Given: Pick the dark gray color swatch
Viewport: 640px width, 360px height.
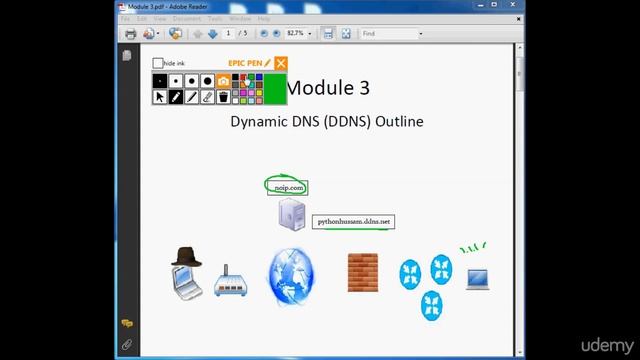Looking at the screenshot, I should [236, 85].
